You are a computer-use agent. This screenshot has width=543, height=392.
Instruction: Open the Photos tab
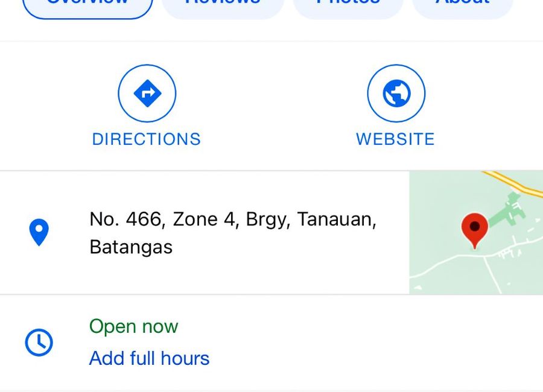point(348,5)
